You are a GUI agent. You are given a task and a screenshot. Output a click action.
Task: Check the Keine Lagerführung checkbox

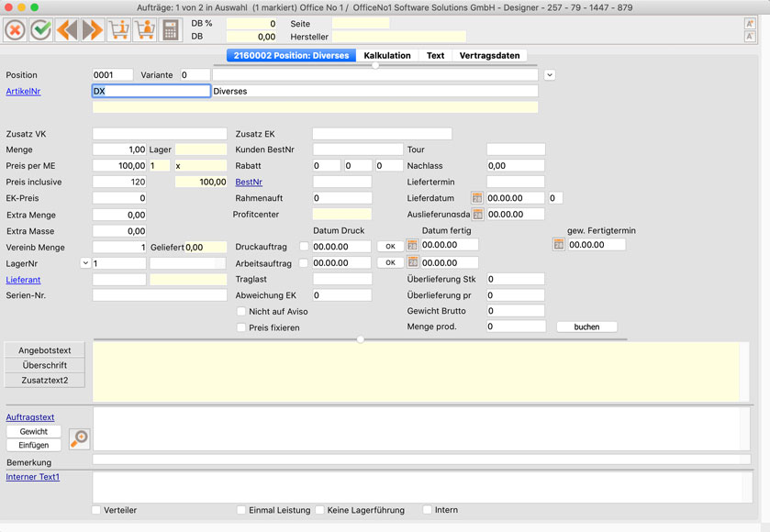pos(319,510)
